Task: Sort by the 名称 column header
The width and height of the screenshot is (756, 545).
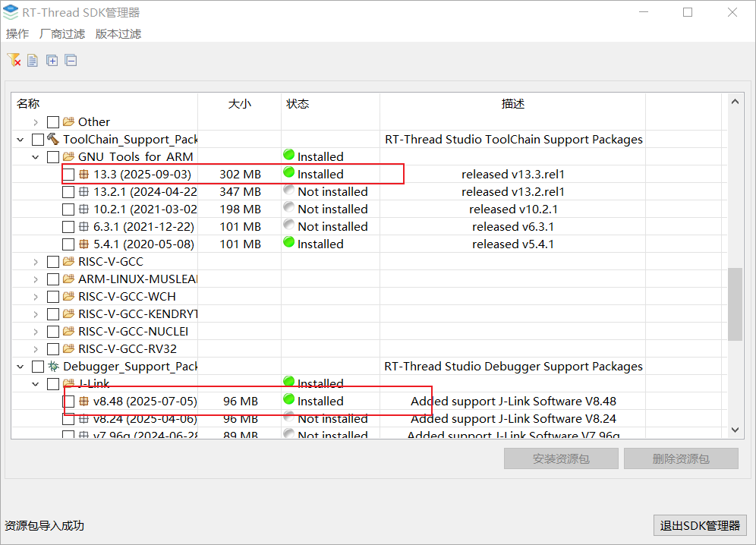Action: pos(105,103)
